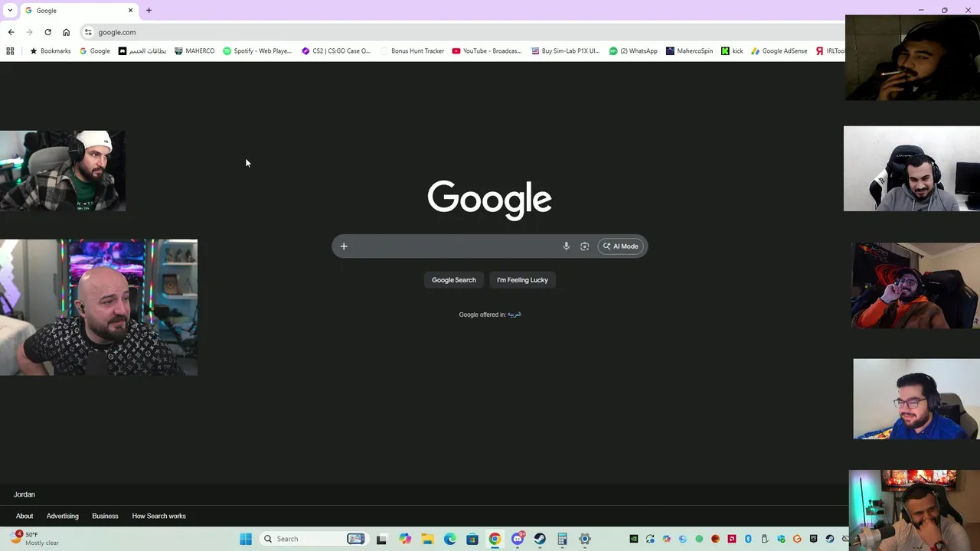Image resolution: width=980 pixels, height=551 pixels.
Task: Open the About footer link
Action: point(24,516)
